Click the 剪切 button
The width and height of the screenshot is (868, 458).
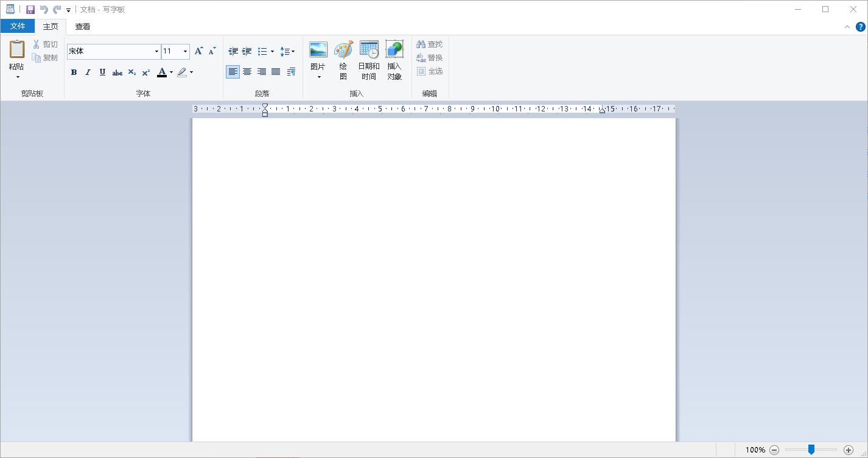(x=46, y=44)
